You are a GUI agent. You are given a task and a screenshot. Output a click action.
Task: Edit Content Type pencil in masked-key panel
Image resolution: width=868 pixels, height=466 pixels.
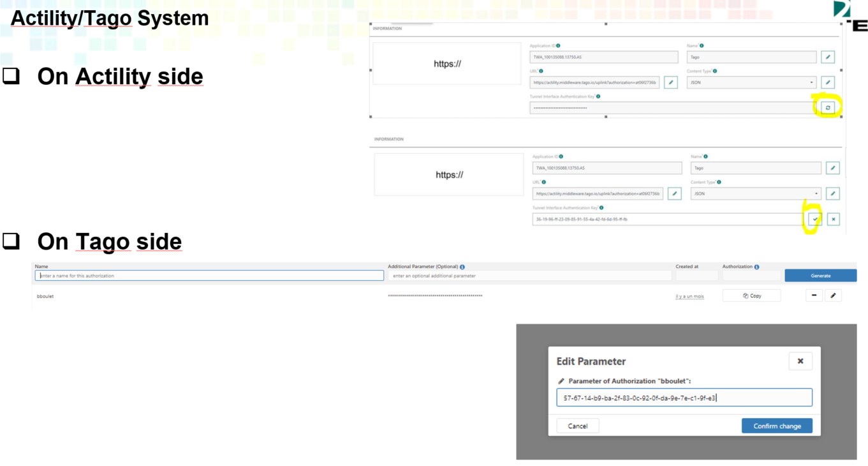pos(828,82)
